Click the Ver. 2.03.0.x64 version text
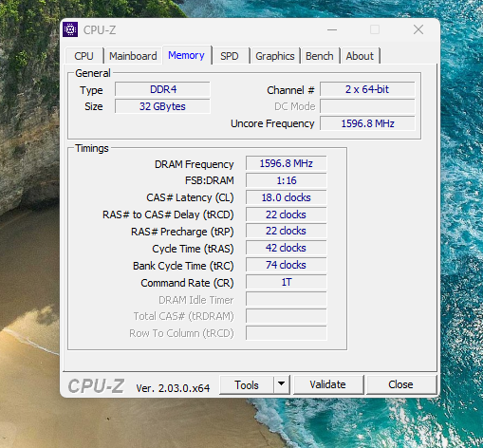The image size is (483, 448). [173, 388]
